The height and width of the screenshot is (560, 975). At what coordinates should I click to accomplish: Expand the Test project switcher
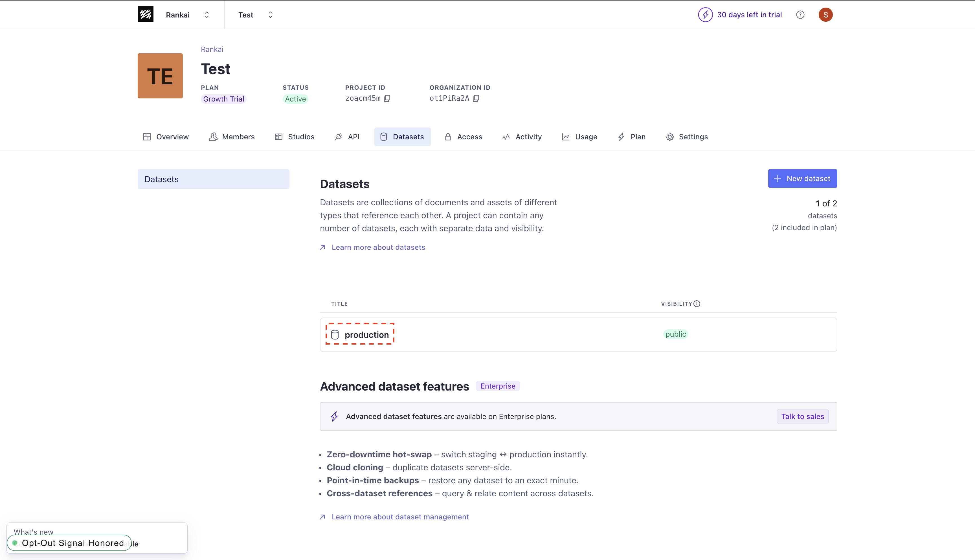(x=270, y=15)
